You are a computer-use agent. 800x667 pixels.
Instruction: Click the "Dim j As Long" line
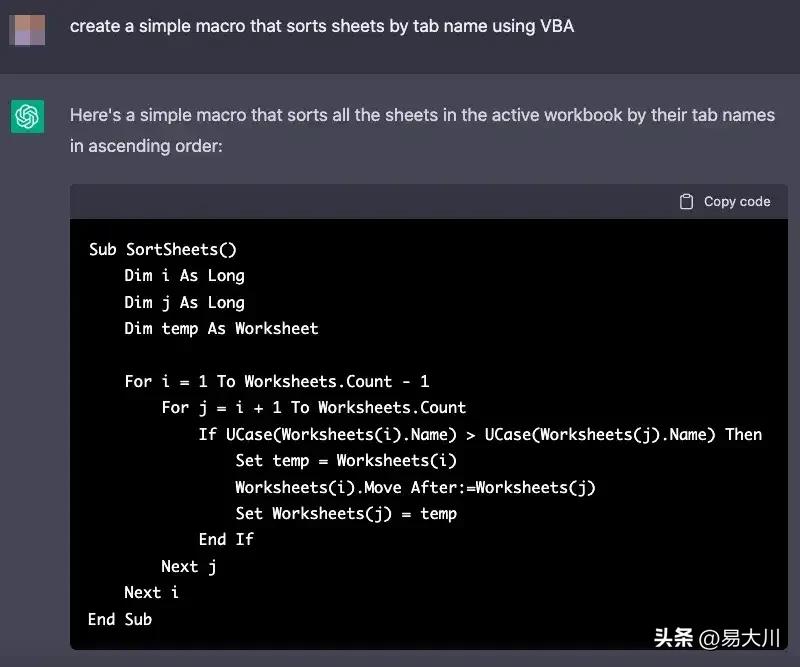point(184,302)
